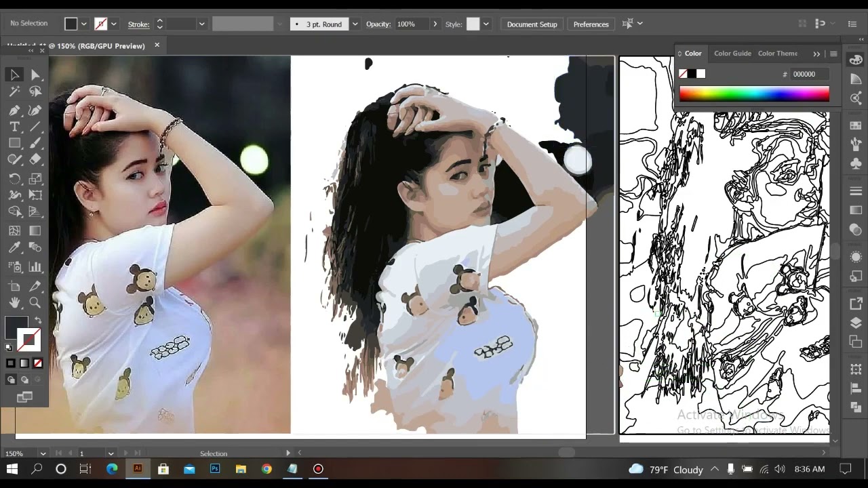Choose the Rectangle tool
The image size is (868, 488).
click(14, 143)
